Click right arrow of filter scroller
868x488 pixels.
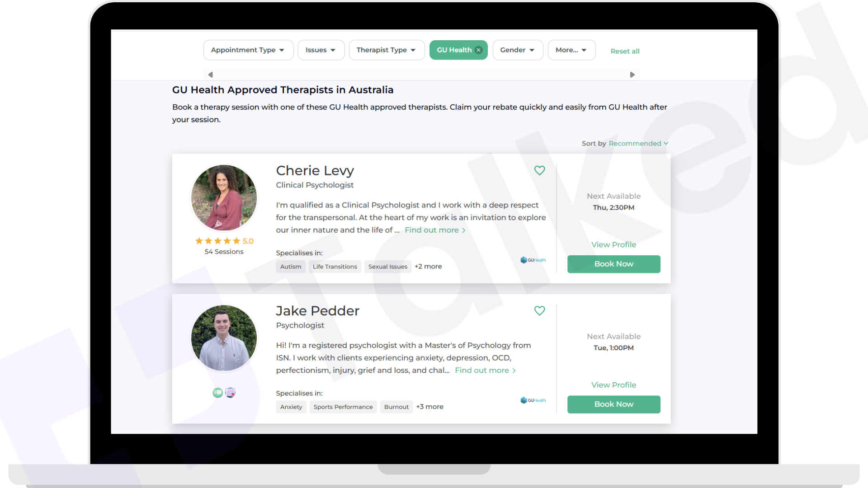(632, 75)
